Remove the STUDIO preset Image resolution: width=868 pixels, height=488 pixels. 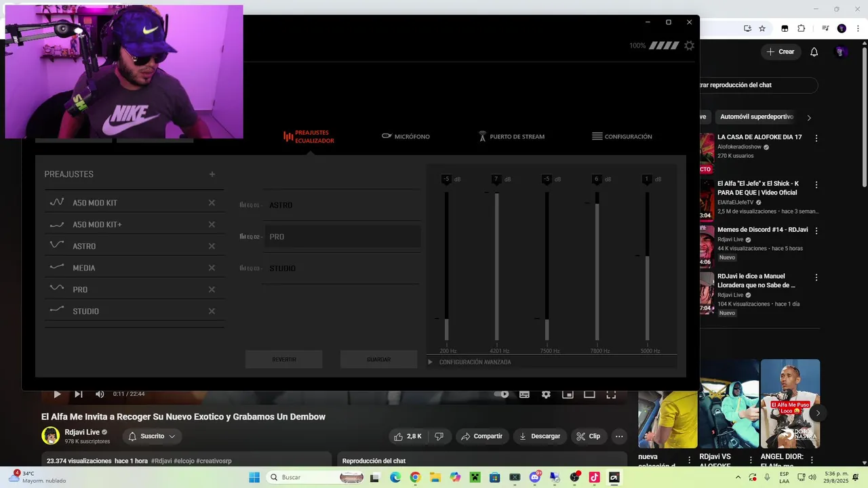[x=212, y=311]
